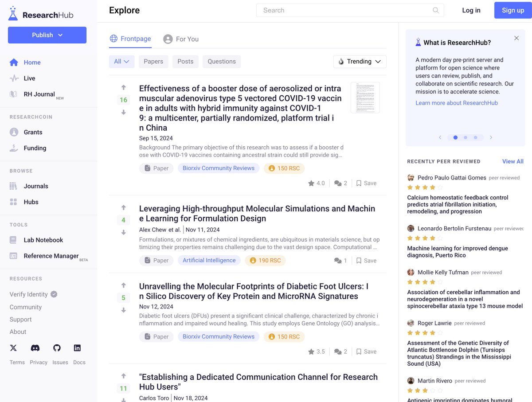532x402 pixels.
Task: Downvote the COVID-19 booster vaccine paper
Action: click(124, 113)
